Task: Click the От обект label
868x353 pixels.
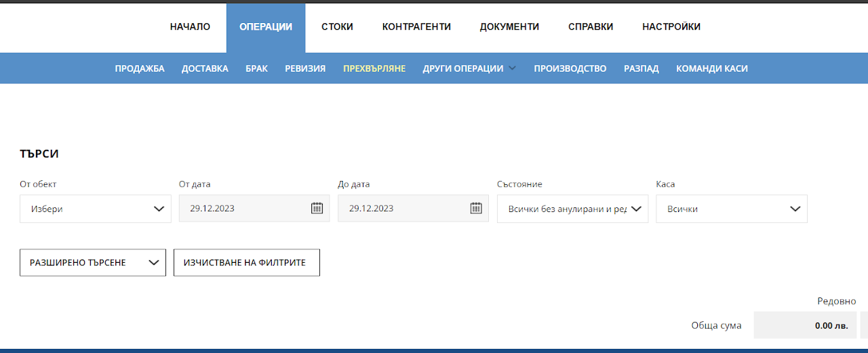Action: [x=39, y=184]
